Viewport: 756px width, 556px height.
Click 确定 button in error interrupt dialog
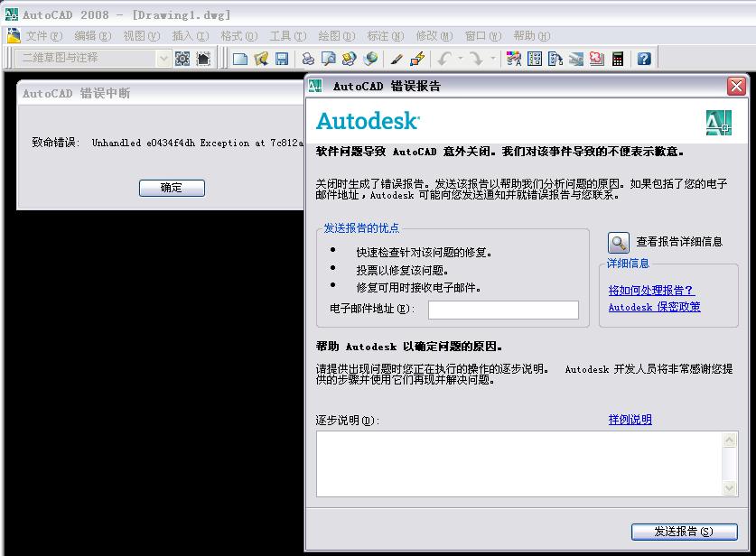[x=172, y=188]
